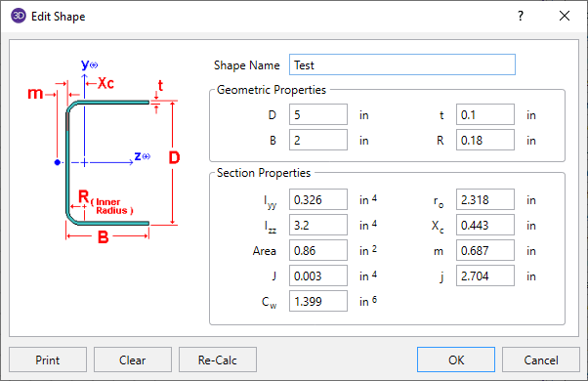Click the 3D app icon in title bar

point(19,17)
